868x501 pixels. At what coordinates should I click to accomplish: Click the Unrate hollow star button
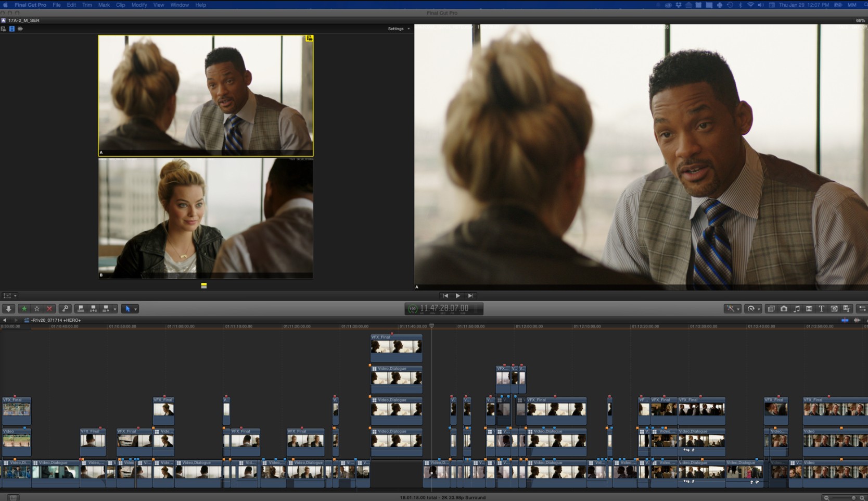[x=37, y=309]
